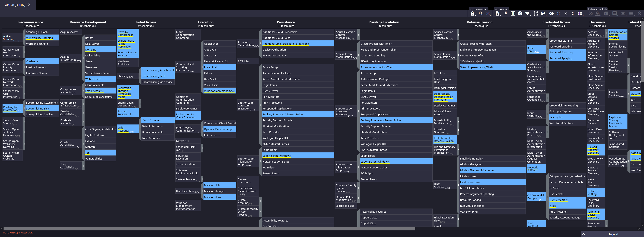The width and height of the screenshot is (644, 237).
Task: Export the layer to Excel grid icon
Action: click(513, 13)
